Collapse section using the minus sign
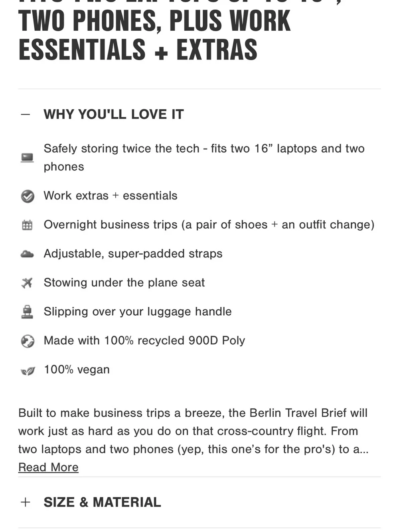The height and width of the screenshot is (532, 399). [25, 115]
